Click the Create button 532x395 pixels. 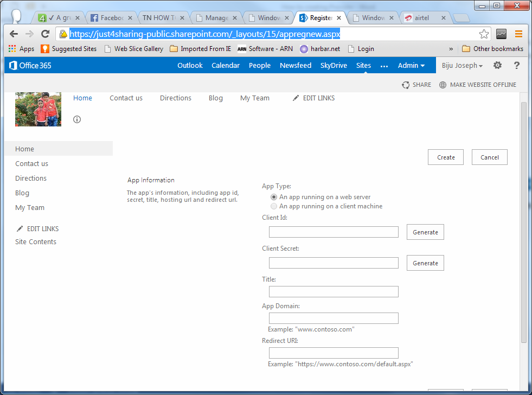coord(445,157)
